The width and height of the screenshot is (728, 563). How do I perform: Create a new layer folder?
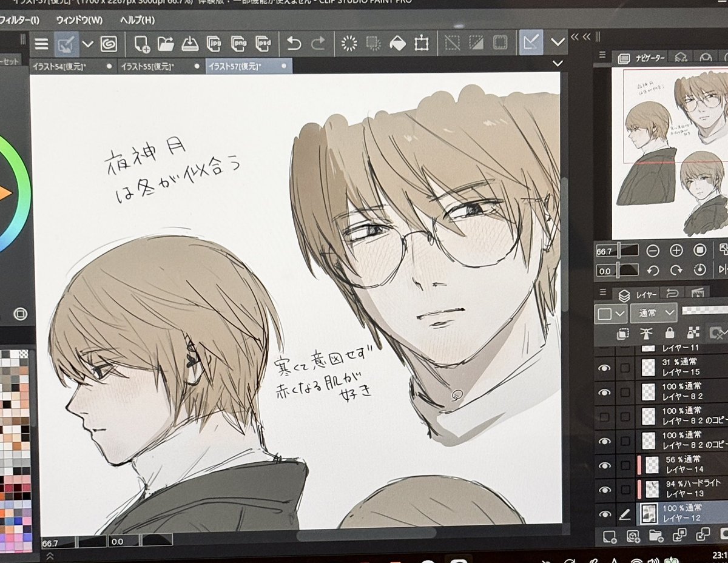(x=657, y=537)
